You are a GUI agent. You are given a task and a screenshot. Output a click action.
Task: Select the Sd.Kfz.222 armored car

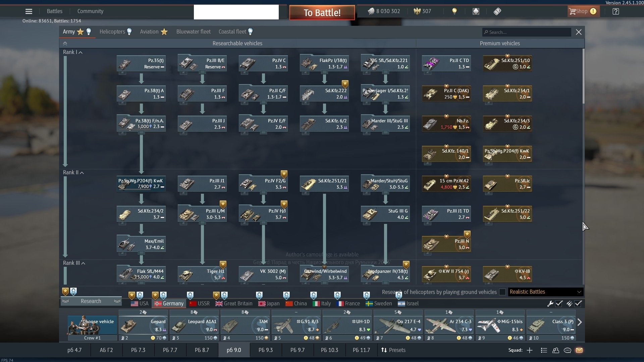(324, 94)
